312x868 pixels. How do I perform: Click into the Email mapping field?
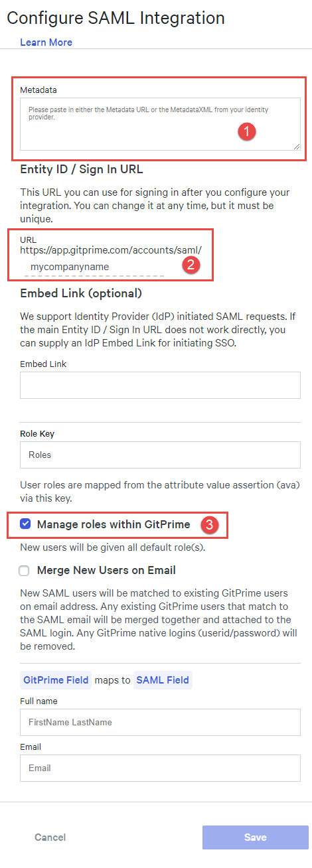click(160, 768)
